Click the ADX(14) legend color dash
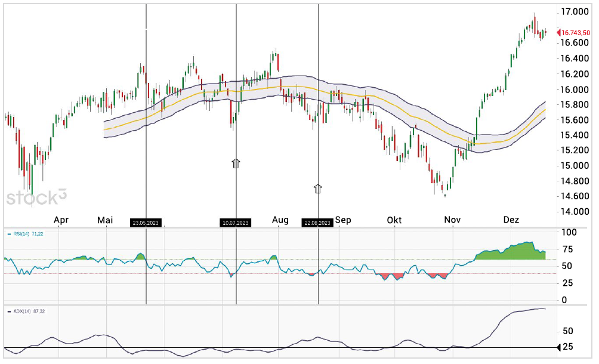Viewport: 599px width, 364px height. point(9,311)
